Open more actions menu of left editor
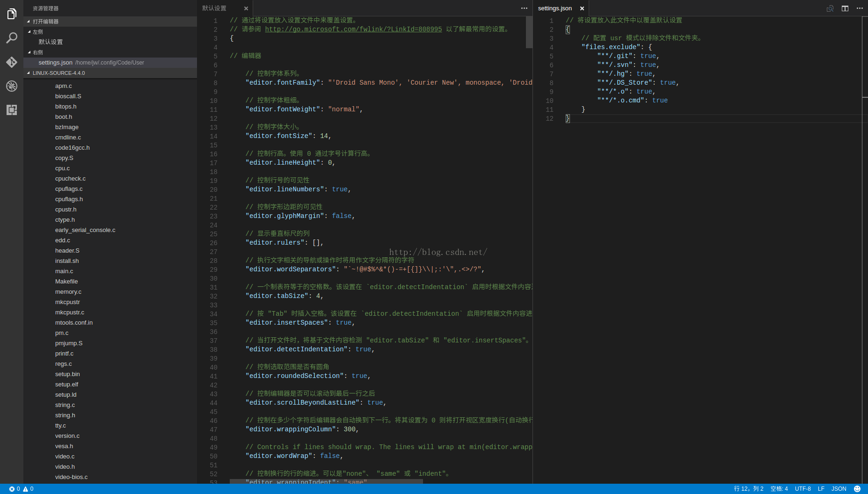 click(x=524, y=8)
